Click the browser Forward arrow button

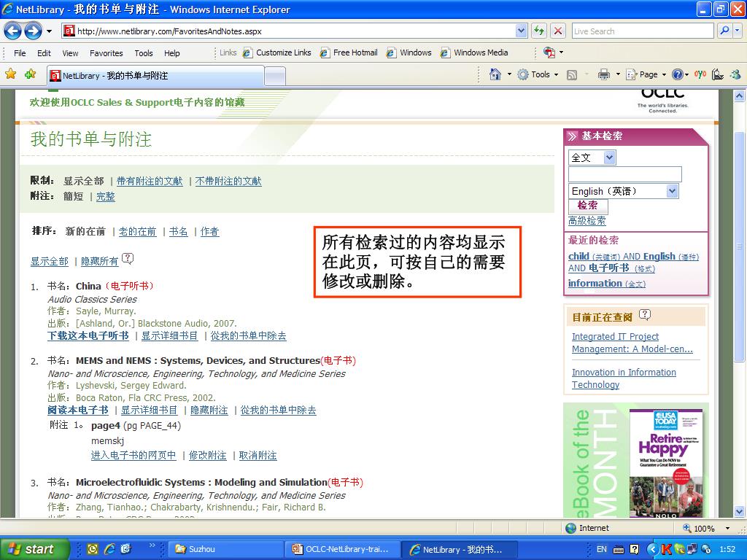point(33,31)
